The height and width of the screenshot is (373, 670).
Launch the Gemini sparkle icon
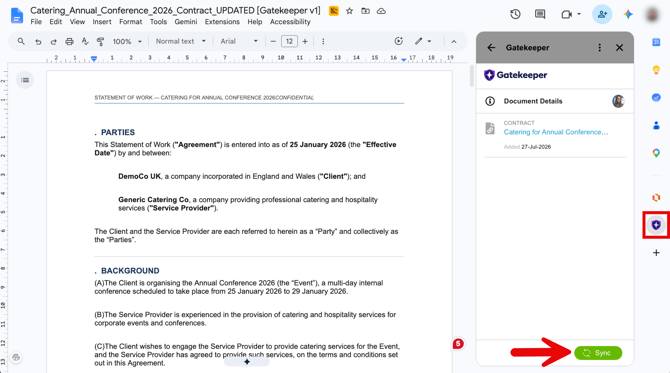(628, 14)
